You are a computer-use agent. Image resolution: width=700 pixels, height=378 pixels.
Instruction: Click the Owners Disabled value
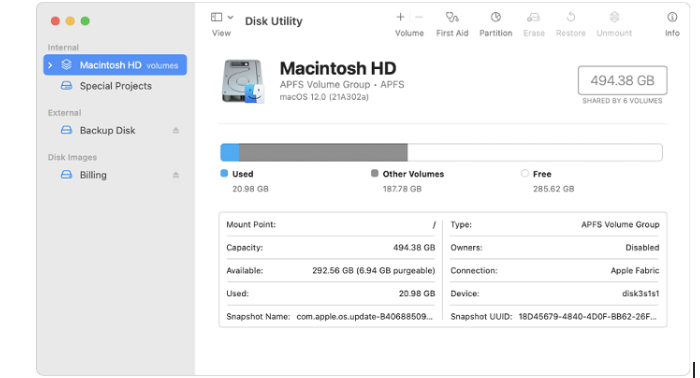click(642, 248)
